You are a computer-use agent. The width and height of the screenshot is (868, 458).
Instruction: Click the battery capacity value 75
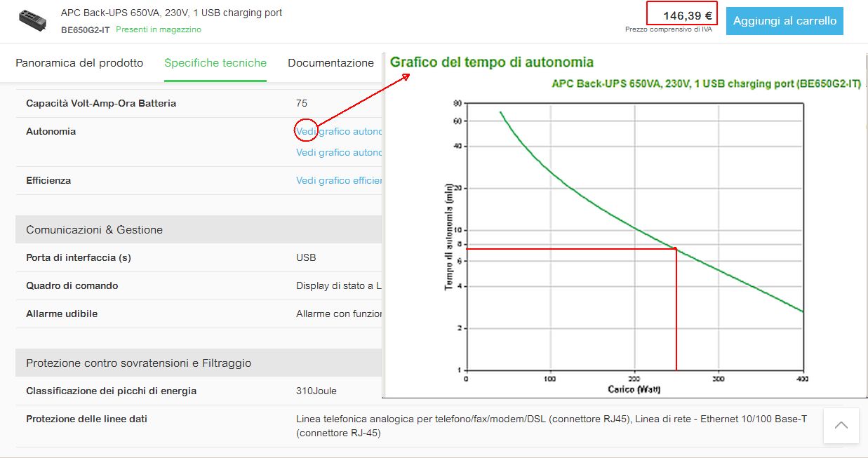[x=302, y=103]
